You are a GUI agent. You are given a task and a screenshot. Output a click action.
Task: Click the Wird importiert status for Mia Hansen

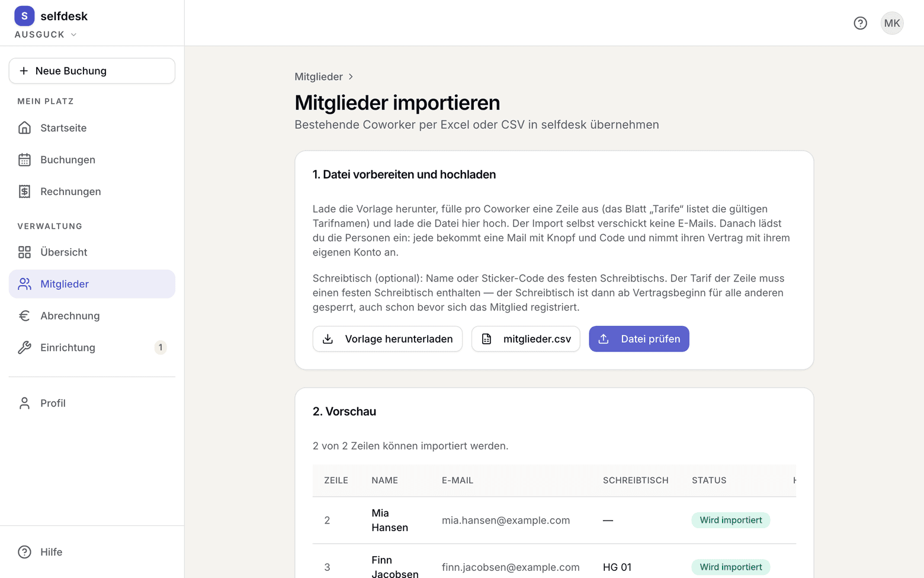pos(731,520)
